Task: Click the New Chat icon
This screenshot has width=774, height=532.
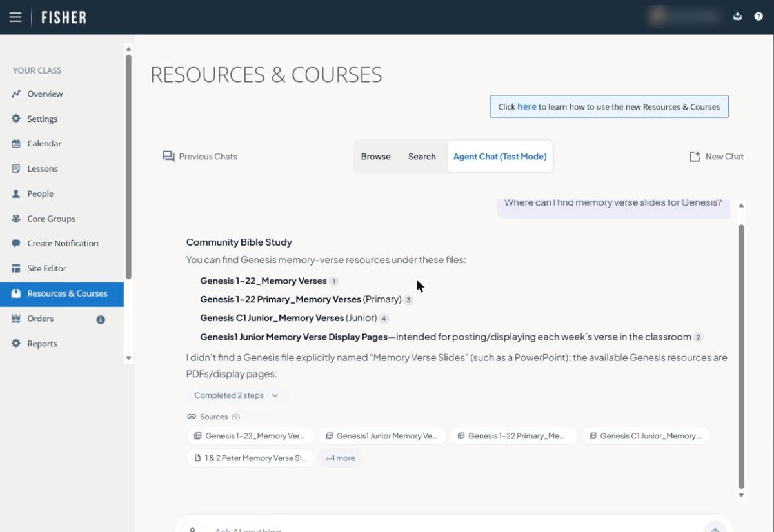Action: pyautogui.click(x=695, y=156)
